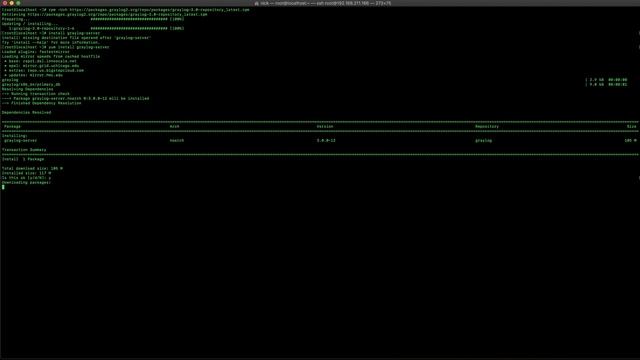Click the '* epel:' mirror line
The width and height of the screenshot is (640, 360).
tap(42, 66)
